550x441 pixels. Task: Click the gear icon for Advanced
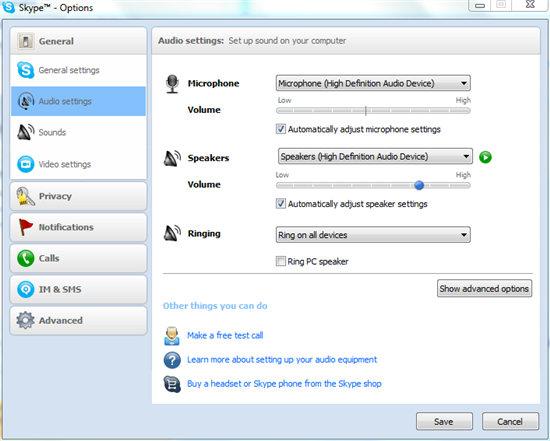tap(25, 320)
